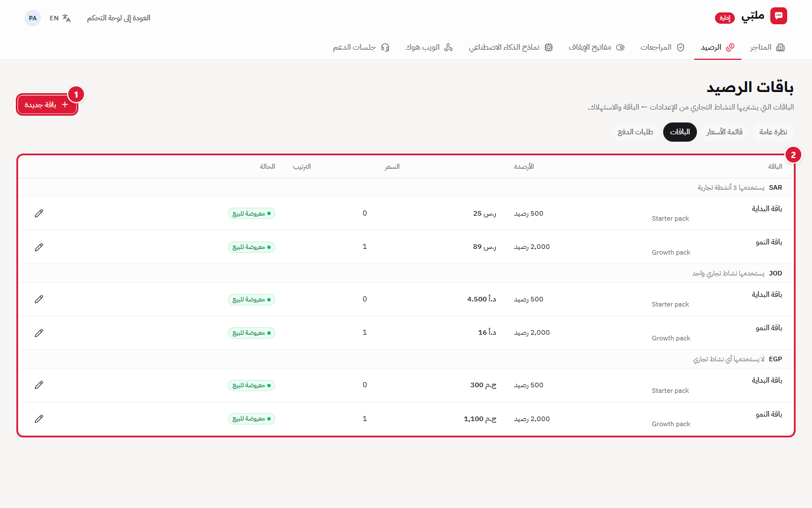This screenshot has height=508, width=812.
Task: Edit the JOD Growth pack row
Action: tap(39, 333)
